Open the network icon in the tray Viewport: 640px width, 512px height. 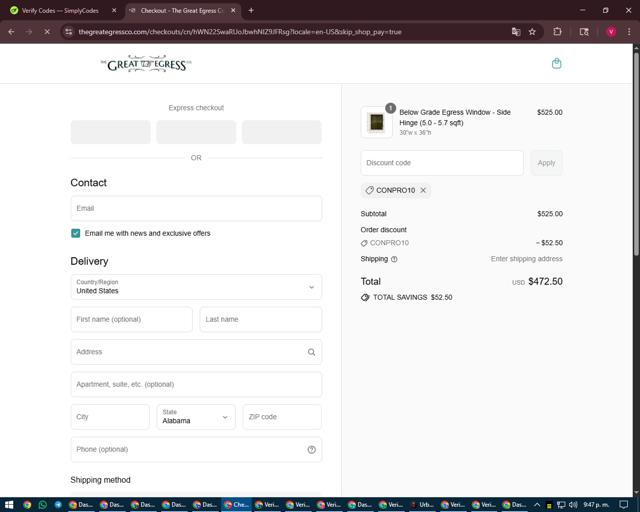(x=561, y=505)
